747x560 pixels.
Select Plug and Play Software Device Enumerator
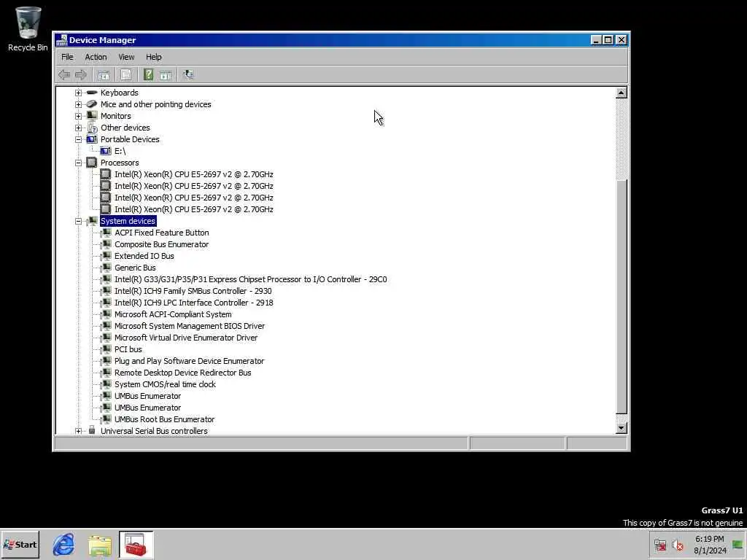click(x=189, y=361)
